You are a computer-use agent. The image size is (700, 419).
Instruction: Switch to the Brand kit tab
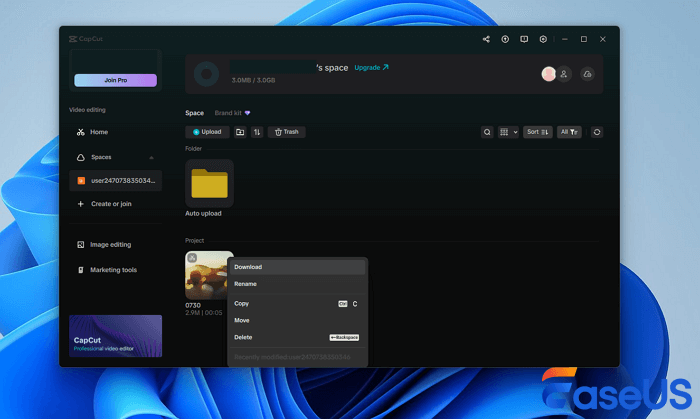(x=232, y=113)
